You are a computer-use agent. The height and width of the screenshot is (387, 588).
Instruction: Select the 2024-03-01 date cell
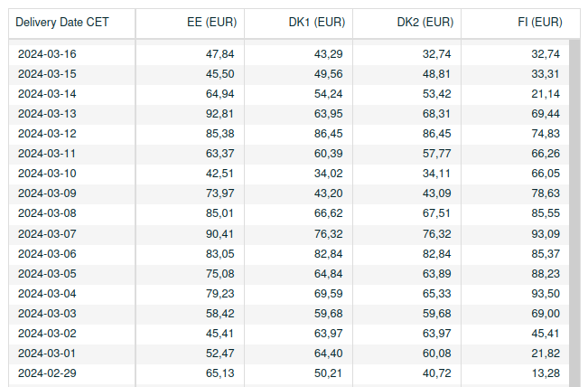[x=72, y=354]
